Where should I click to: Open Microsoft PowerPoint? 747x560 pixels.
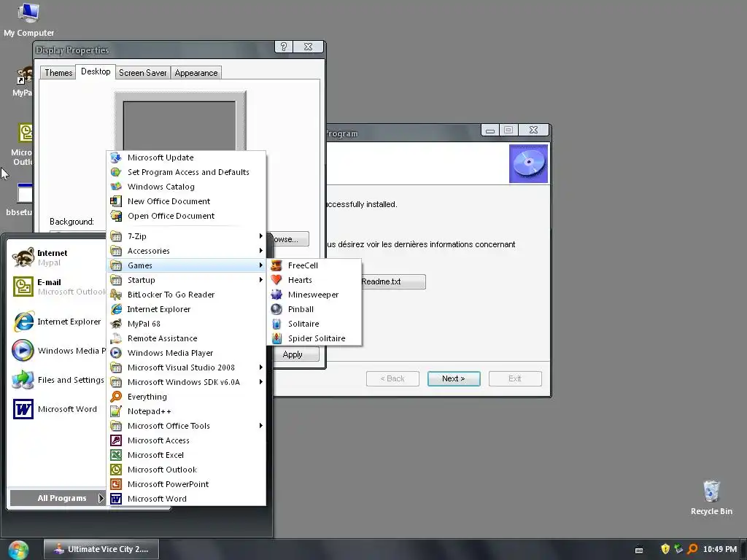click(x=186, y=484)
